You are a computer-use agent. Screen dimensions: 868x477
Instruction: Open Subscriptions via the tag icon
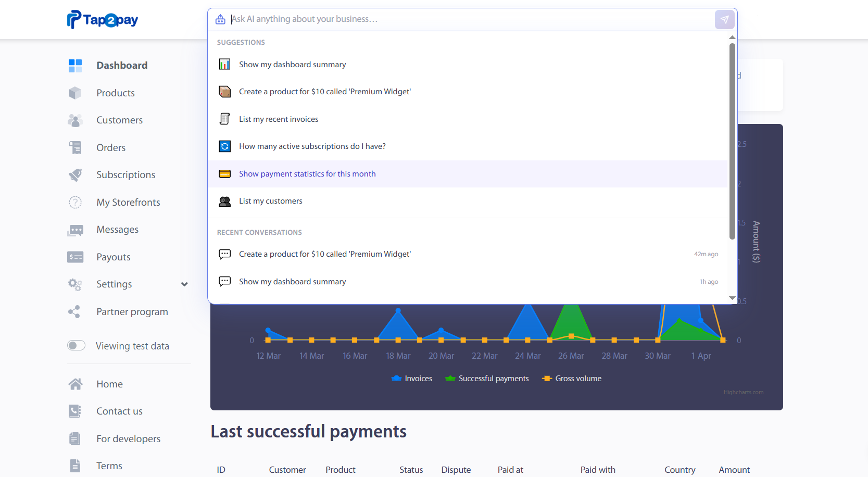point(76,175)
